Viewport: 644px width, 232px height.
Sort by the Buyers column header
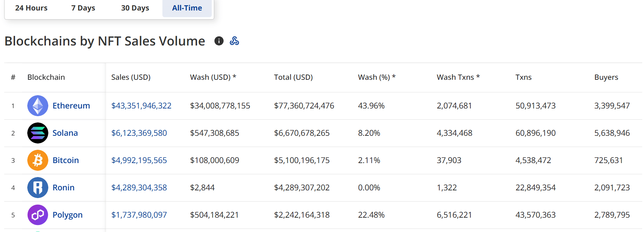point(606,77)
